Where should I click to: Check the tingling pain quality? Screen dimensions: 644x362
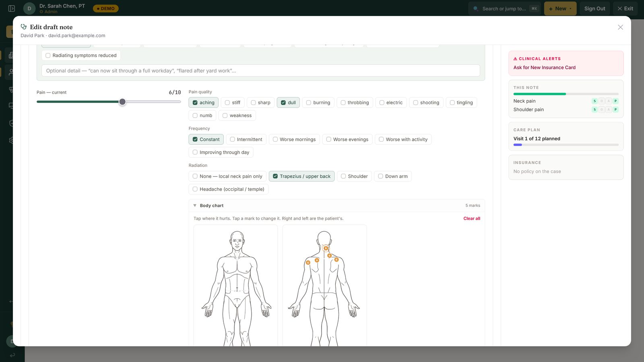(461, 103)
